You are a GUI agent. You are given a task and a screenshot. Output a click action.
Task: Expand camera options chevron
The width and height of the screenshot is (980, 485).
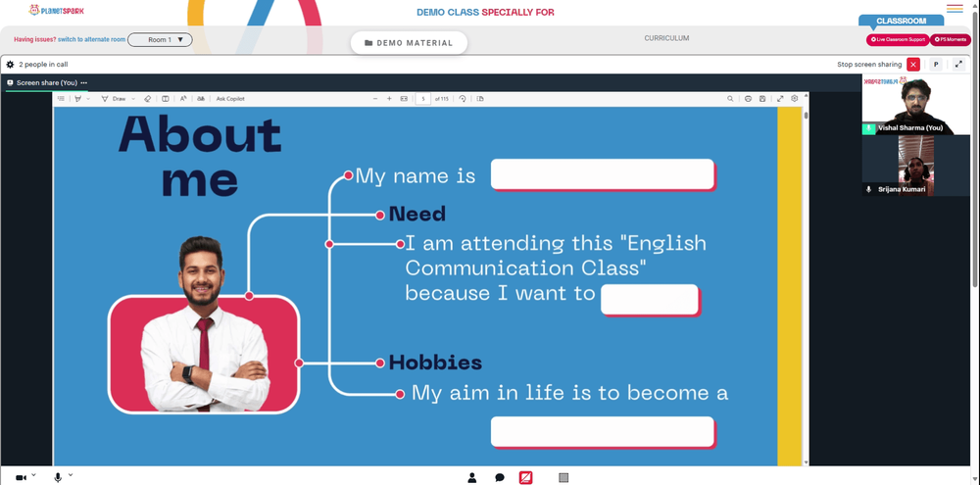[x=33, y=475]
